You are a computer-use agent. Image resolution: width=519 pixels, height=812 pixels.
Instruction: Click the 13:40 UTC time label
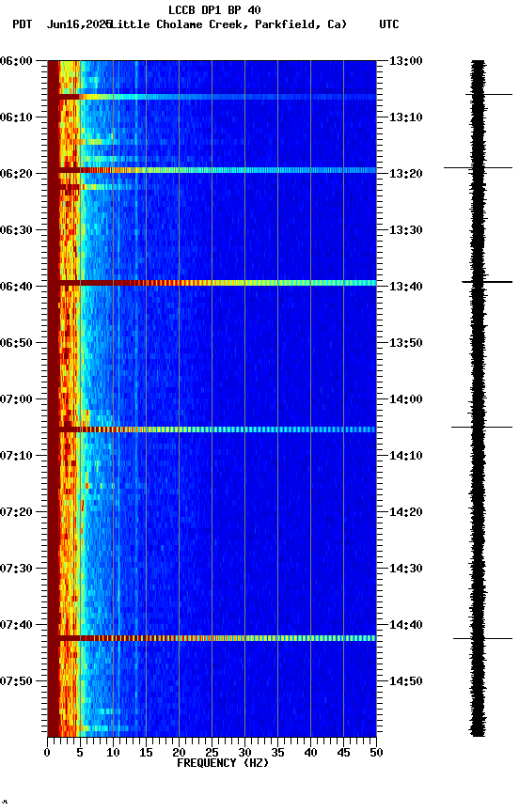pos(406,287)
